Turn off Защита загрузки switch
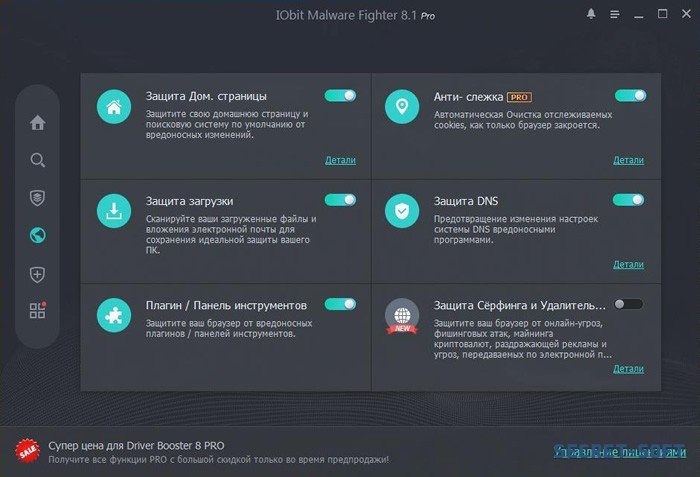 click(x=340, y=200)
